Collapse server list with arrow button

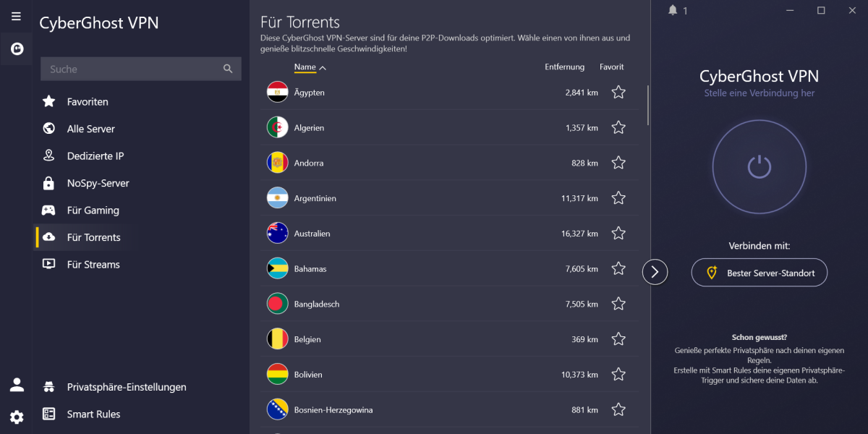coord(655,272)
